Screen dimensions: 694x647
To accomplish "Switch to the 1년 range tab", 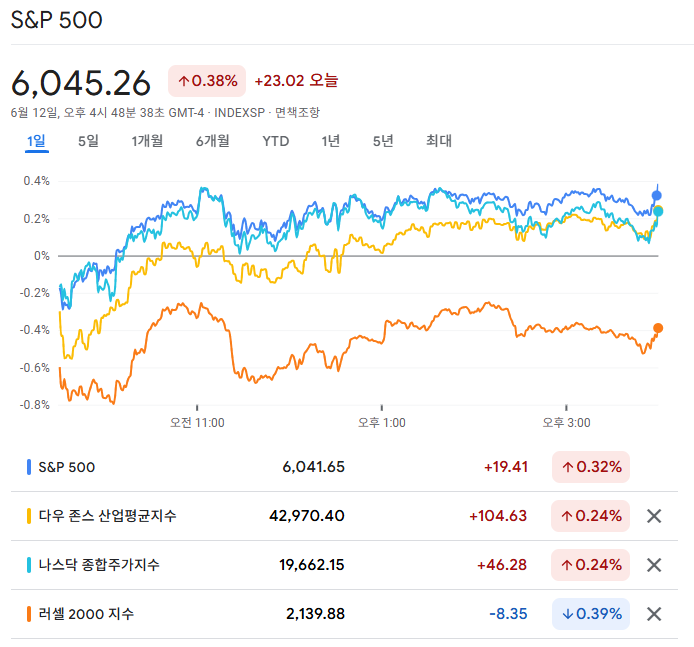I will (331, 141).
